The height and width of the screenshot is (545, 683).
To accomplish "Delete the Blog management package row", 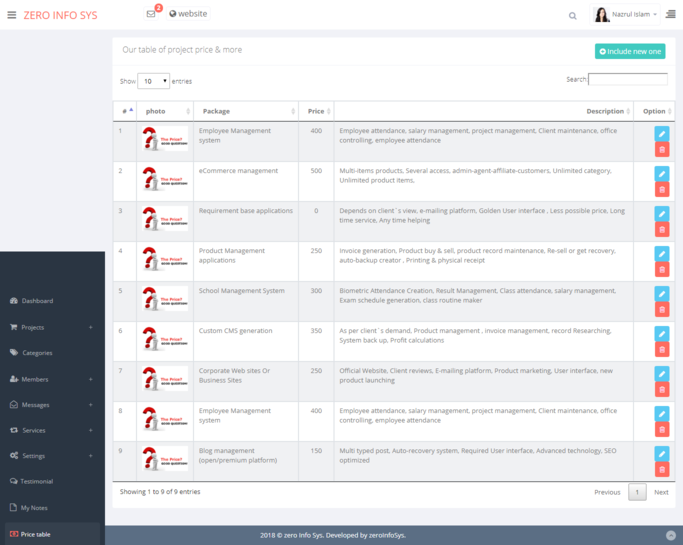I will pos(661,470).
